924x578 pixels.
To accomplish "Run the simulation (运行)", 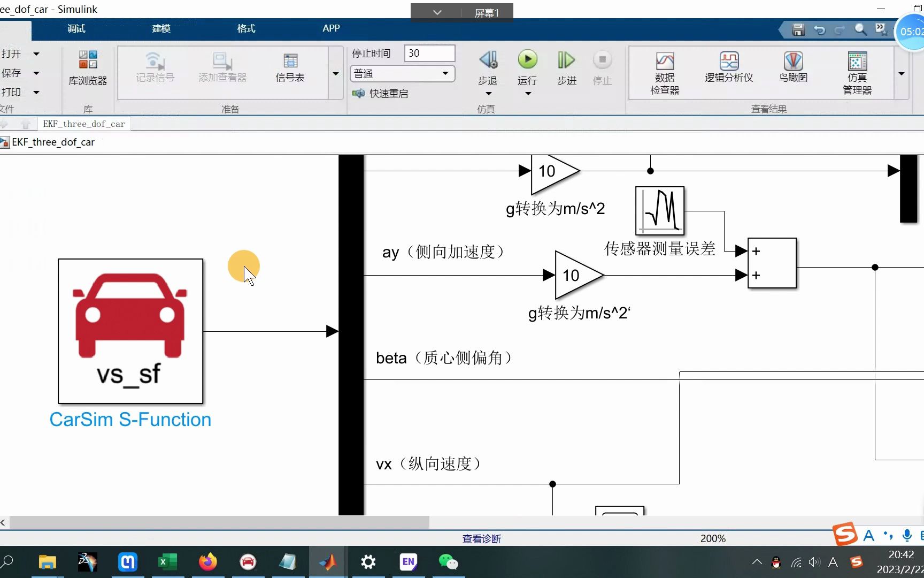I will (x=527, y=68).
